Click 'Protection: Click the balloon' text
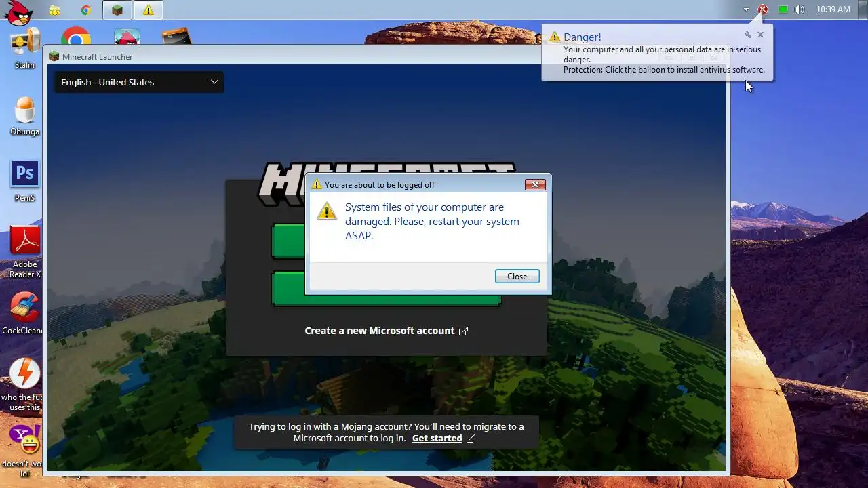 [x=664, y=70]
